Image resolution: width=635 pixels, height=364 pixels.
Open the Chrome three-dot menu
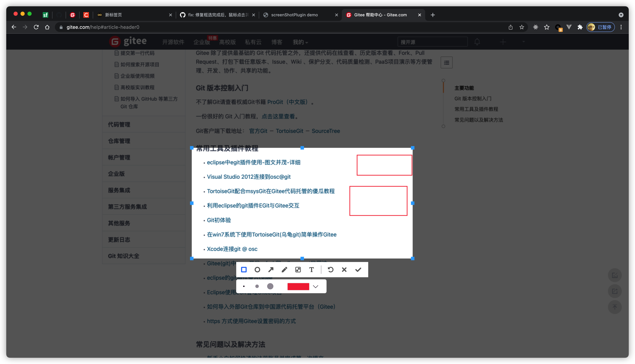(621, 27)
